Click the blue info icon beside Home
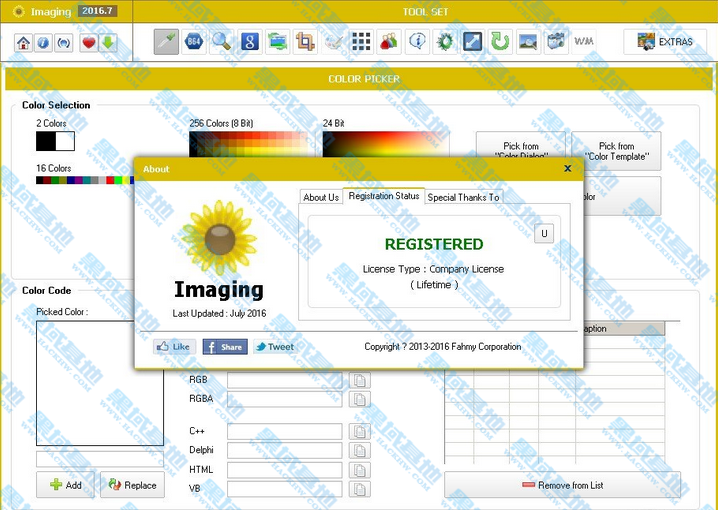The image size is (718, 510). pos(43,43)
